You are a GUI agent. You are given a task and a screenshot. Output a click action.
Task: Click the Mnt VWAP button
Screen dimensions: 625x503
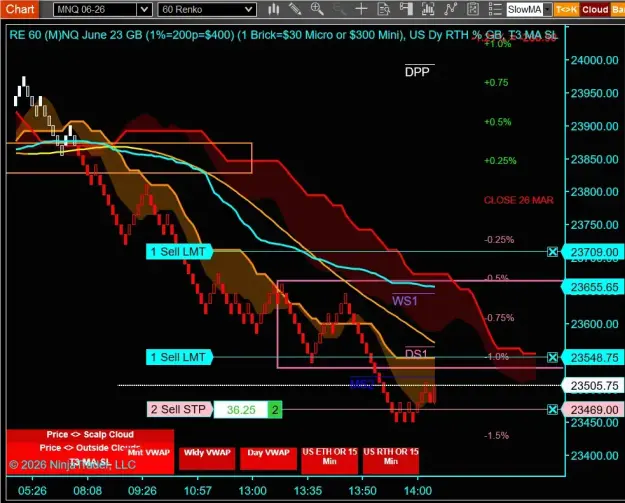pos(149,453)
